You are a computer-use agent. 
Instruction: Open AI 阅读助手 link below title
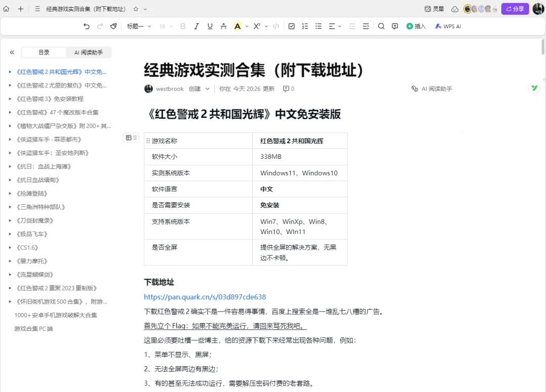[432, 89]
